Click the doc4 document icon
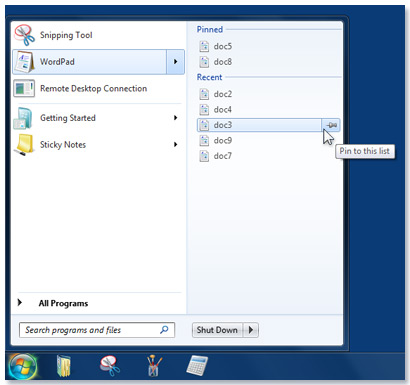The width and height of the screenshot is (410, 385). tap(204, 109)
